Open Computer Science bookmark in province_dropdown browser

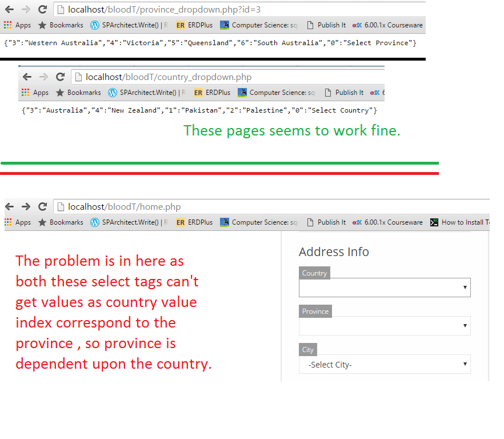259,25
